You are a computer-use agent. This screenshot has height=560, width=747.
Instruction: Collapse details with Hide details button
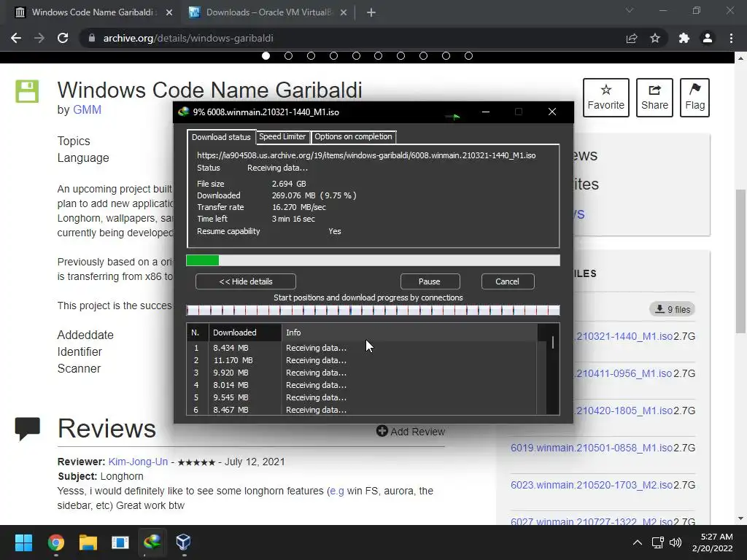pos(245,281)
